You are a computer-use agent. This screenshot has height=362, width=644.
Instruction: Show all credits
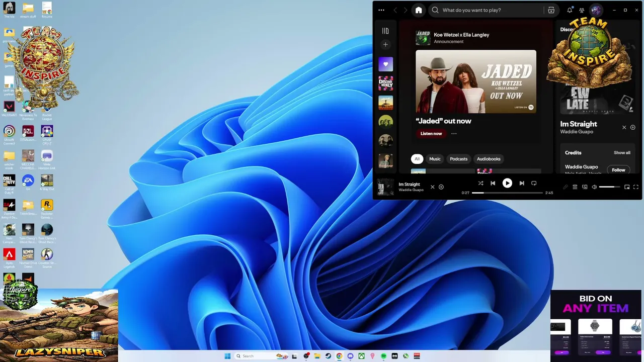click(622, 153)
